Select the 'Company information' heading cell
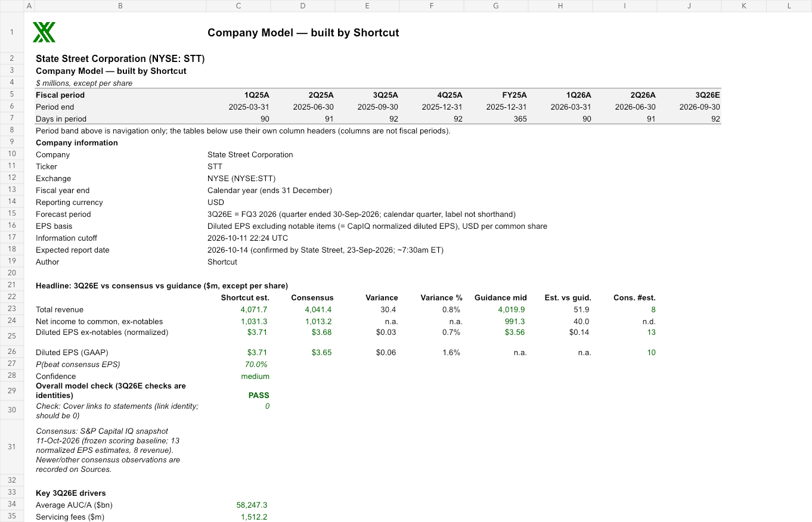The height and width of the screenshot is (522, 812). (x=77, y=142)
